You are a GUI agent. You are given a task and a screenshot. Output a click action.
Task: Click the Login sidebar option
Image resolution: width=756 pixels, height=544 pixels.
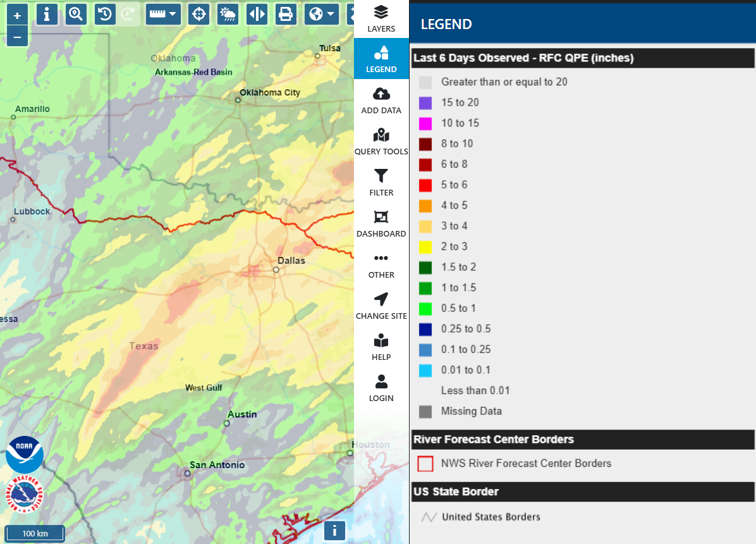click(381, 387)
